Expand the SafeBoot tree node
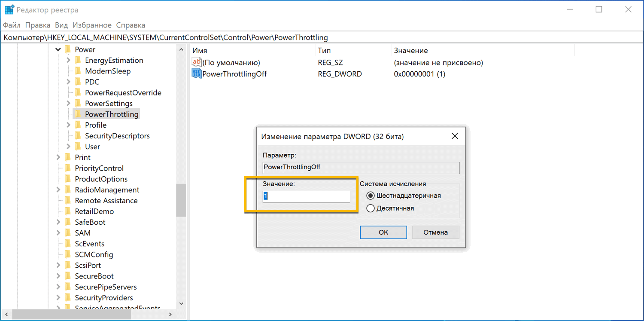The width and height of the screenshot is (644, 321). [x=58, y=222]
